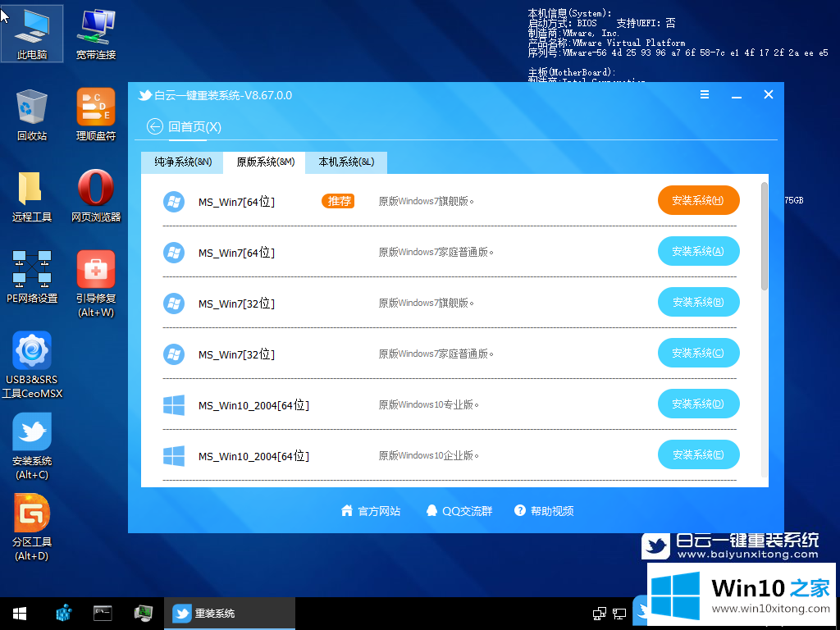Open PE网络设置 desktop icon
Screen dimensions: 840x630
[x=32, y=277]
